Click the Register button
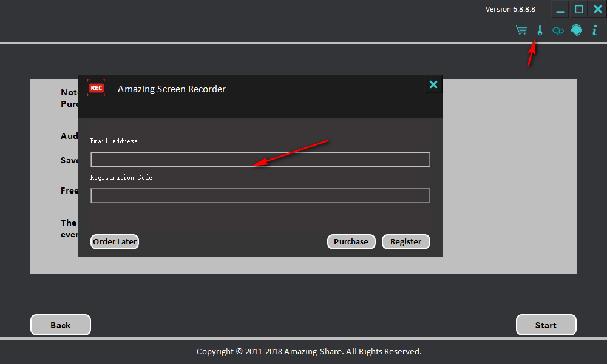Image resolution: width=607 pixels, height=364 pixels. coord(405,242)
